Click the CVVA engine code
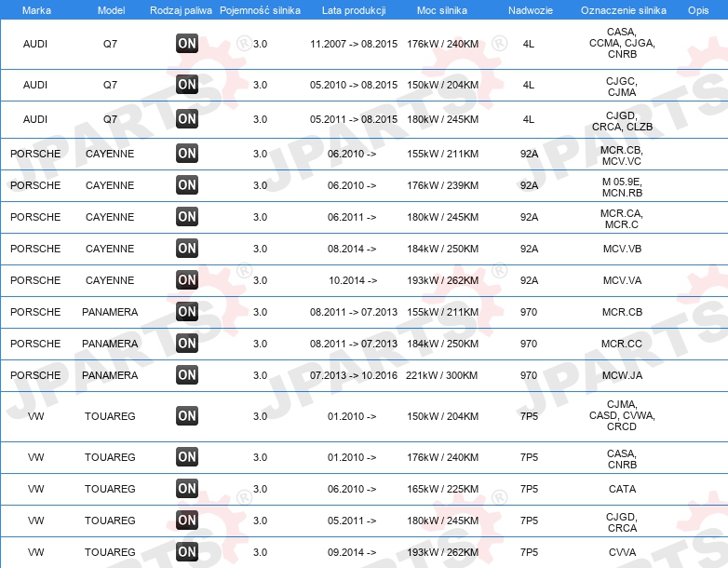Image resolution: width=728 pixels, height=568 pixels. click(622, 552)
